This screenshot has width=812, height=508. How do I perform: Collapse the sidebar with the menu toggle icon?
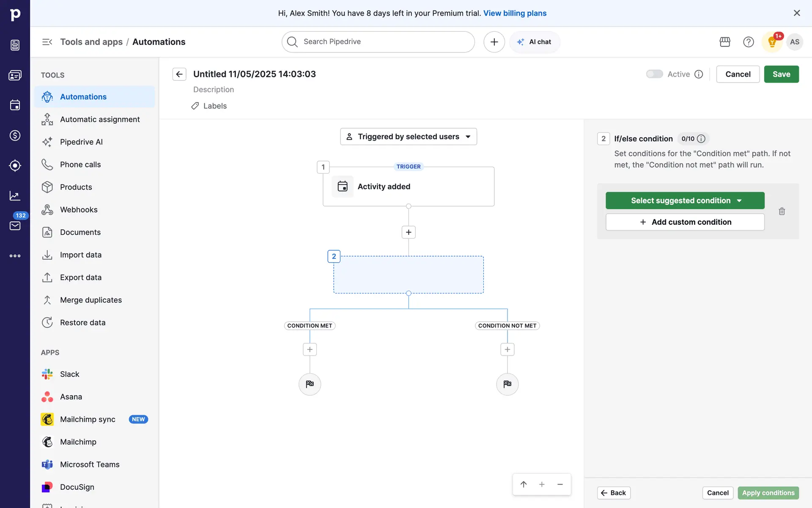pyautogui.click(x=47, y=42)
